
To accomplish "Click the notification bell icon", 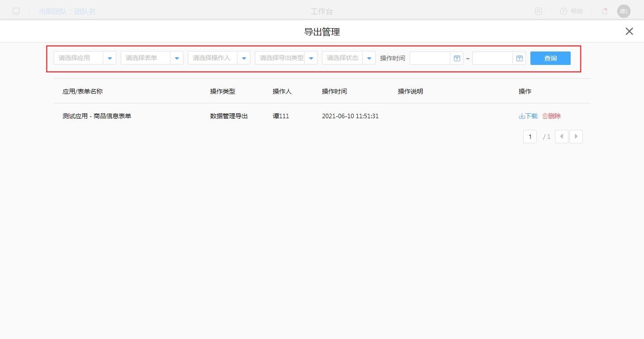I will point(605,12).
